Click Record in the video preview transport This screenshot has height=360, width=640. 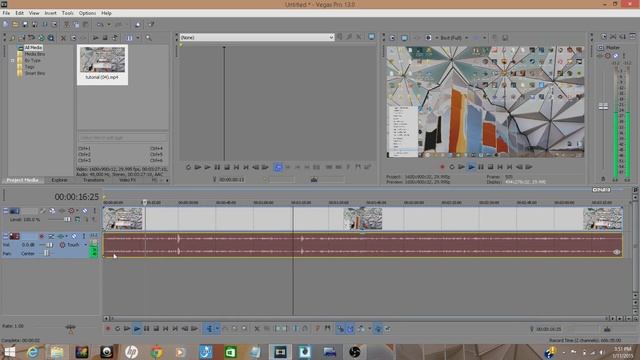point(442,167)
